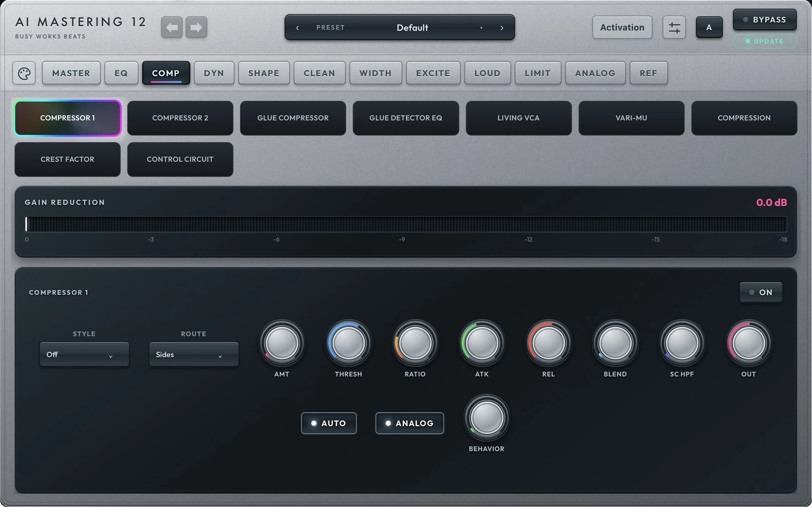Select the GLUE COMPRESSOR module
Screen dimensions: 812x507
[293, 118]
